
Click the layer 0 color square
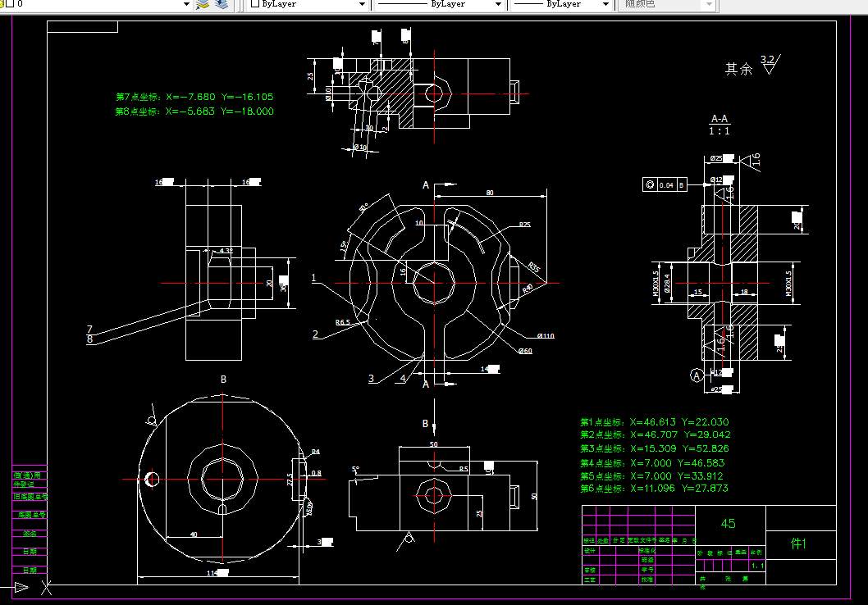pos(9,3)
